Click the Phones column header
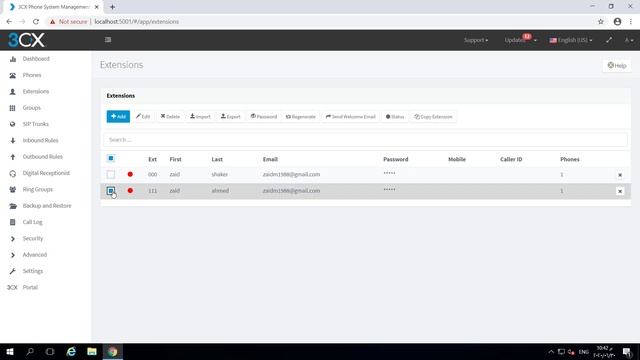This screenshot has width=640, height=360. pos(569,159)
